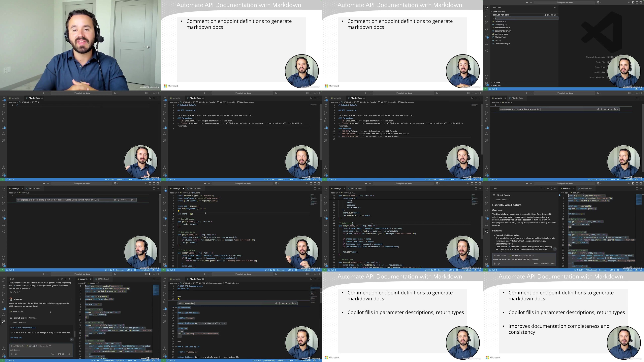644x362 pixels.
Task: Open Search in the Explorer frame's activity bar
Action: (486, 15)
